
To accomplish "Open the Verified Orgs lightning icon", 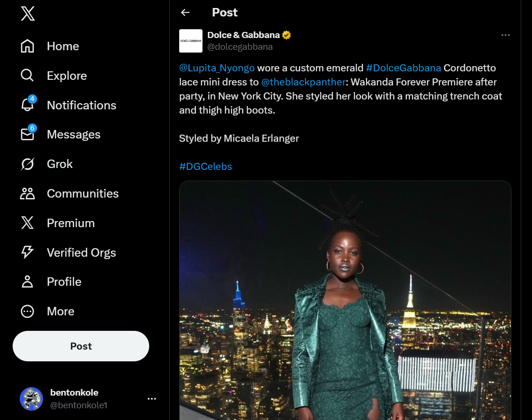I will tap(28, 252).
